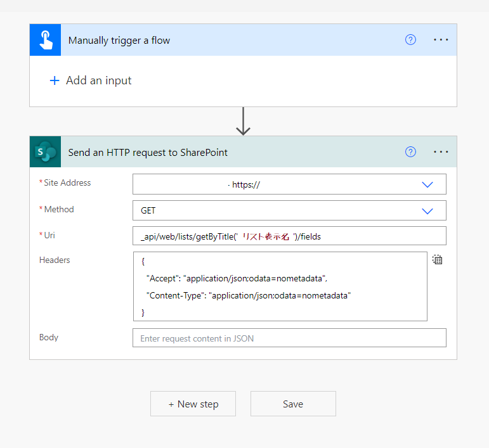Click the Save button
The image size is (489, 448).
click(293, 404)
